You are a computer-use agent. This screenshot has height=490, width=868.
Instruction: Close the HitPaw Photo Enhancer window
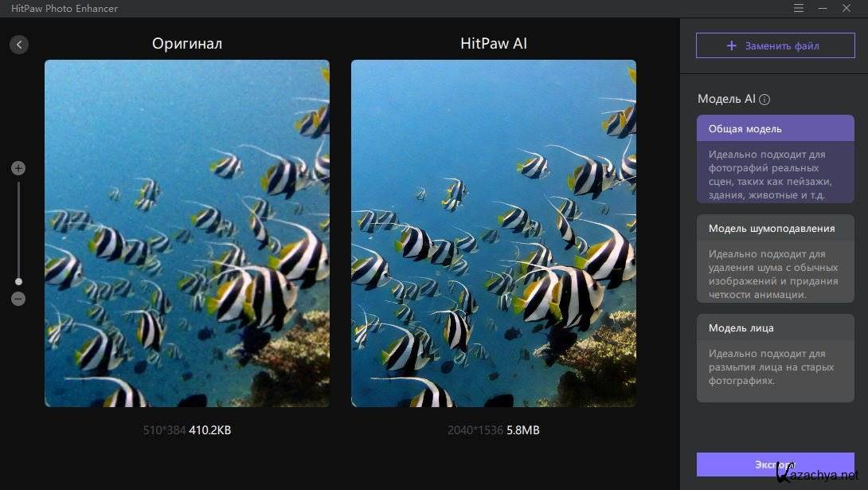pos(846,8)
